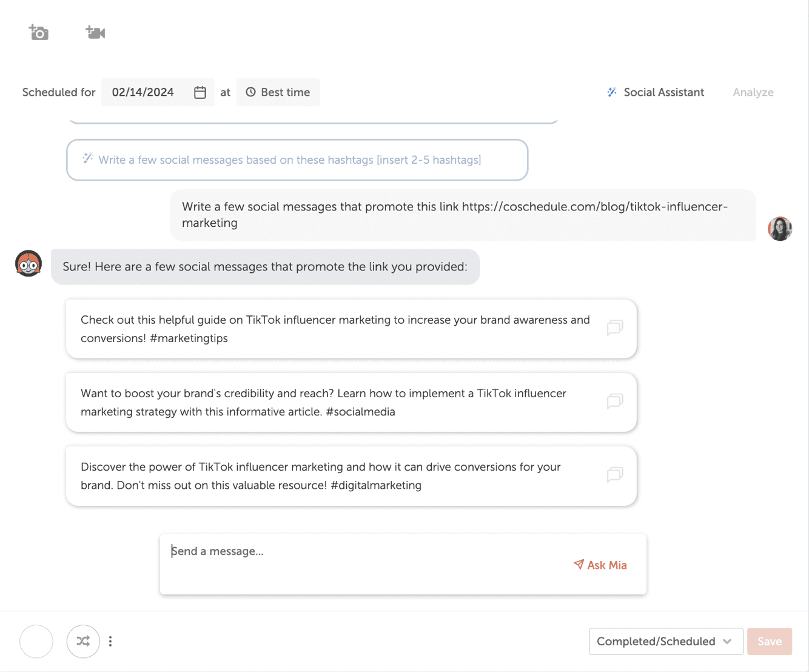Open the three-dot more options menu
Screen dimensions: 809x672
110,641
